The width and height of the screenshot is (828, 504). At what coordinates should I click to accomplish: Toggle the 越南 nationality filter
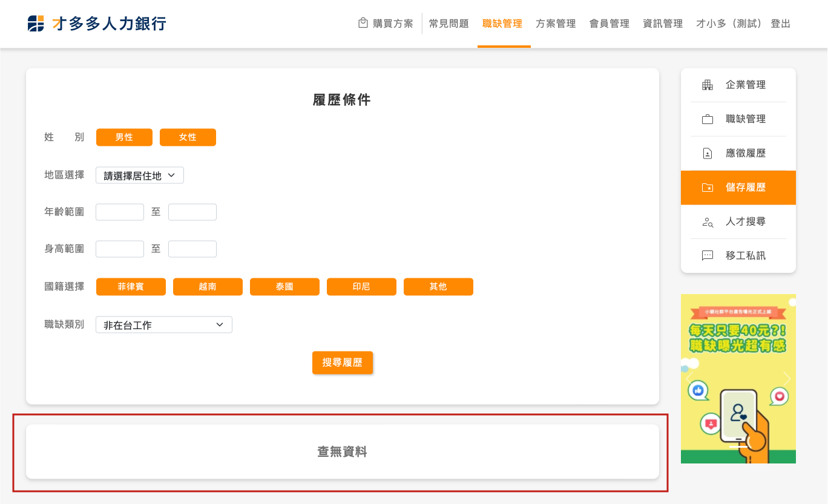(x=208, y=287)
